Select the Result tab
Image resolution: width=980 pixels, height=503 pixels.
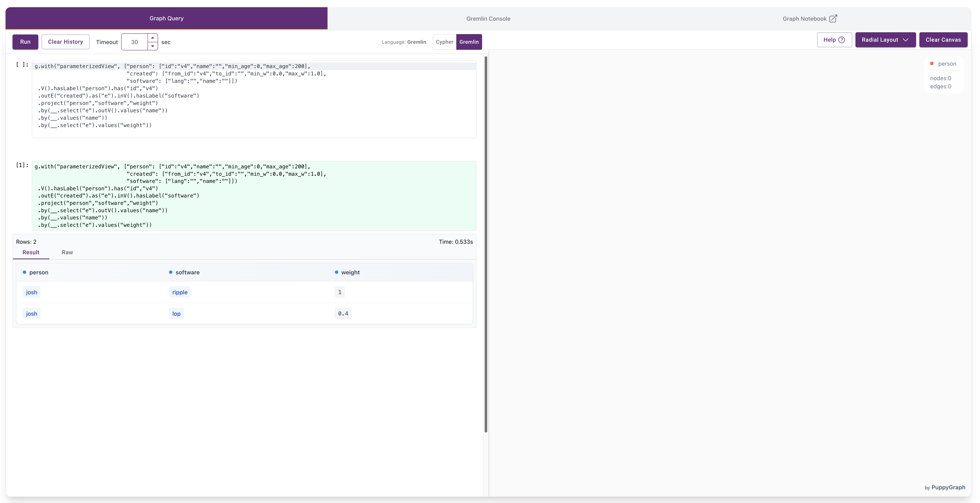31,252
